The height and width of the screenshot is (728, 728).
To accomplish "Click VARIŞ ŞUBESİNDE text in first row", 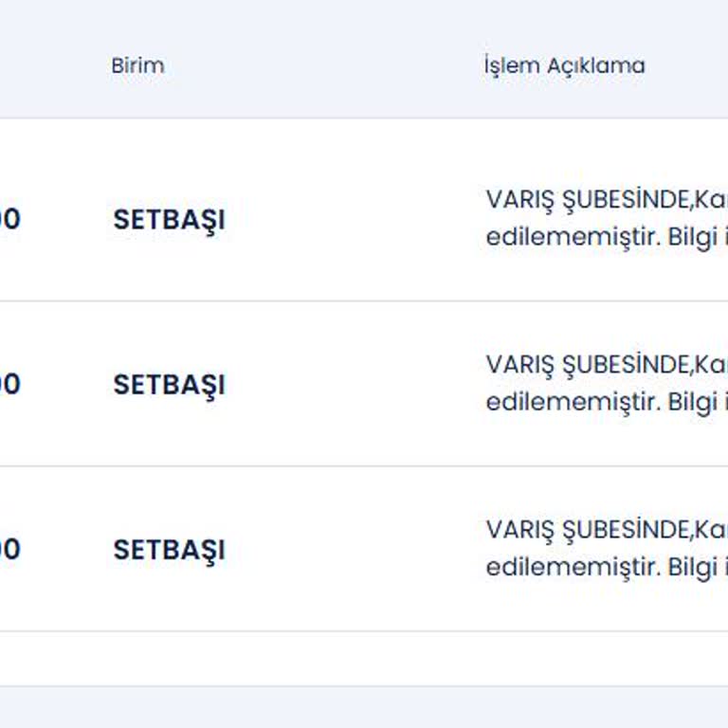I will point(588,200).
